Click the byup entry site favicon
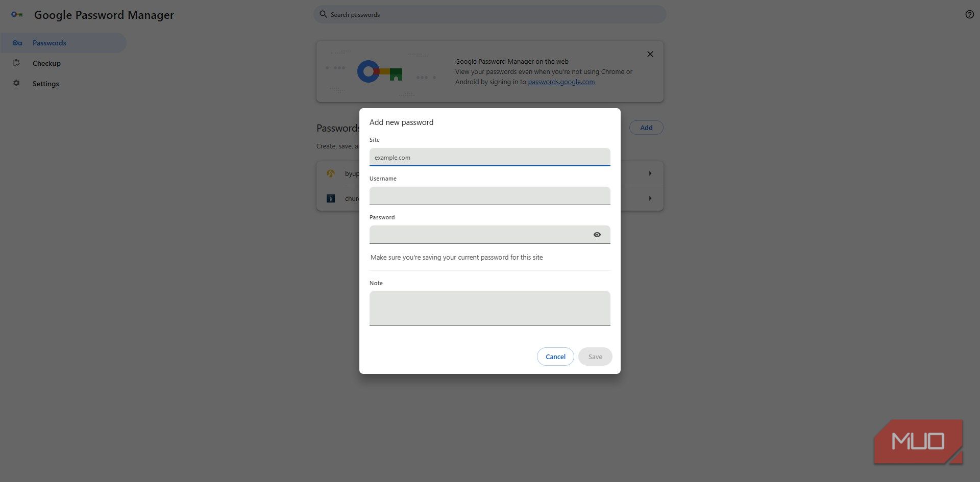Image resolution: width=980 pixels, height=482 pixels. [331, 173]
